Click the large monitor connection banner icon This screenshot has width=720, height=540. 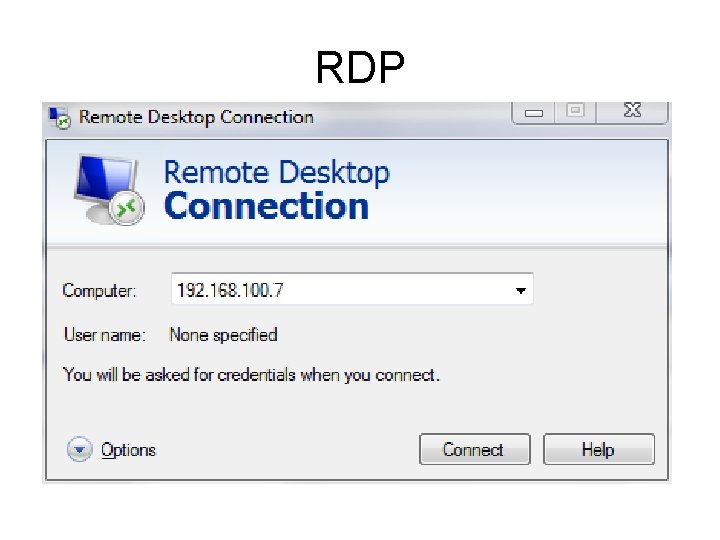[x=109, y=190]
